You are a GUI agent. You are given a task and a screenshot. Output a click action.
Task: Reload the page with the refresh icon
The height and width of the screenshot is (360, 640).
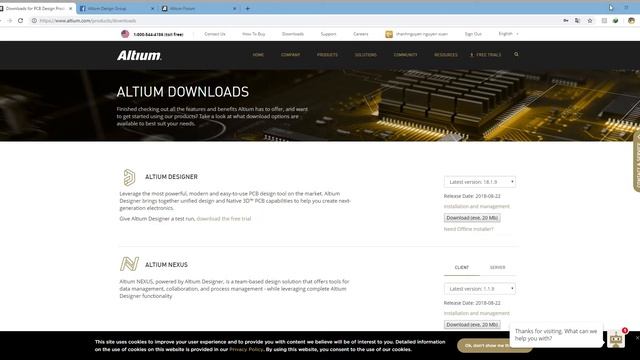point(20,20)
